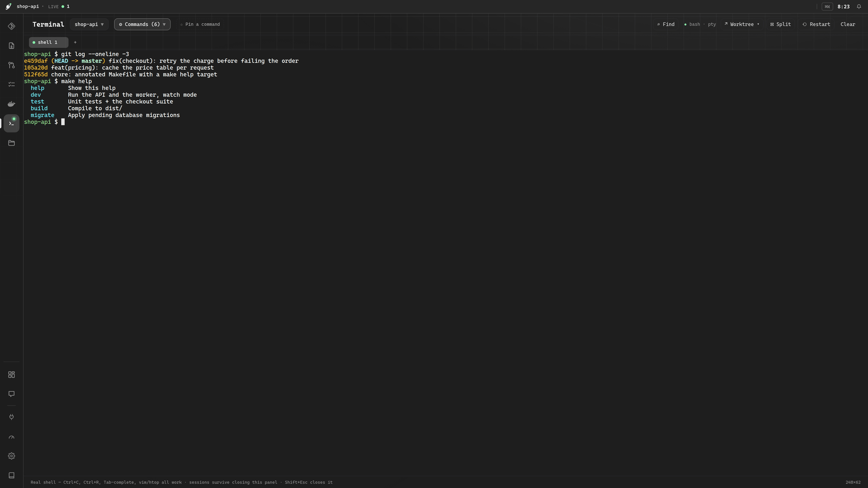Screen dimensions: 868x488
Task: Open the ⌘K command palette
Action: [827, 6]
